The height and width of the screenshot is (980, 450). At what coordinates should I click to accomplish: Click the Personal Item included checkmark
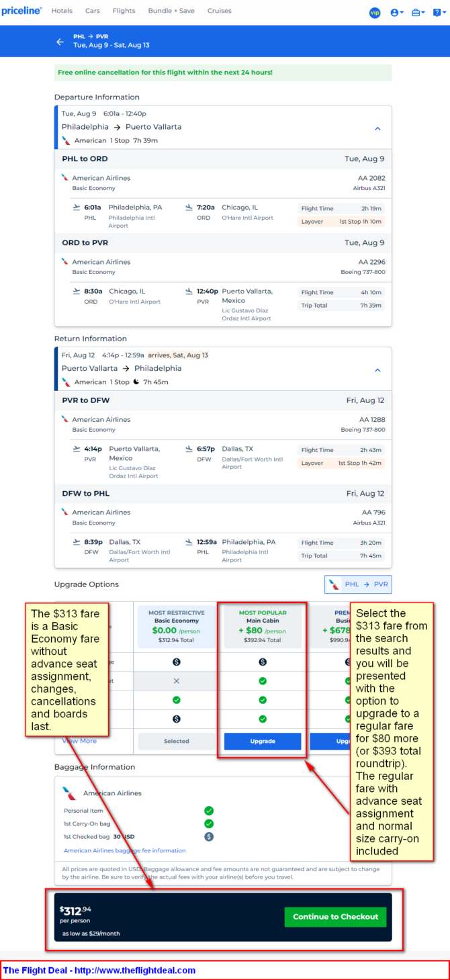(209, 811)
